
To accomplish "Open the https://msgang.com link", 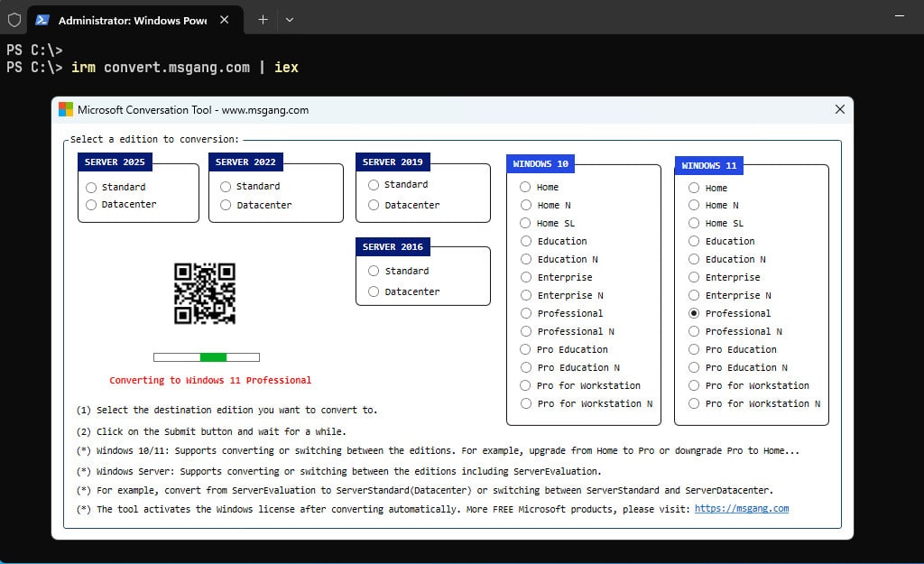I will pos(742,509).
